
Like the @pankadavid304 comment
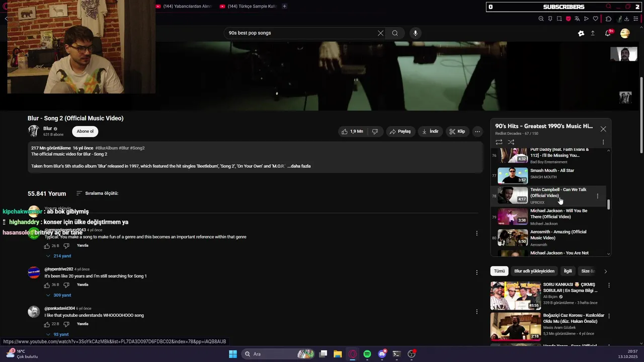tap(47, 324)
